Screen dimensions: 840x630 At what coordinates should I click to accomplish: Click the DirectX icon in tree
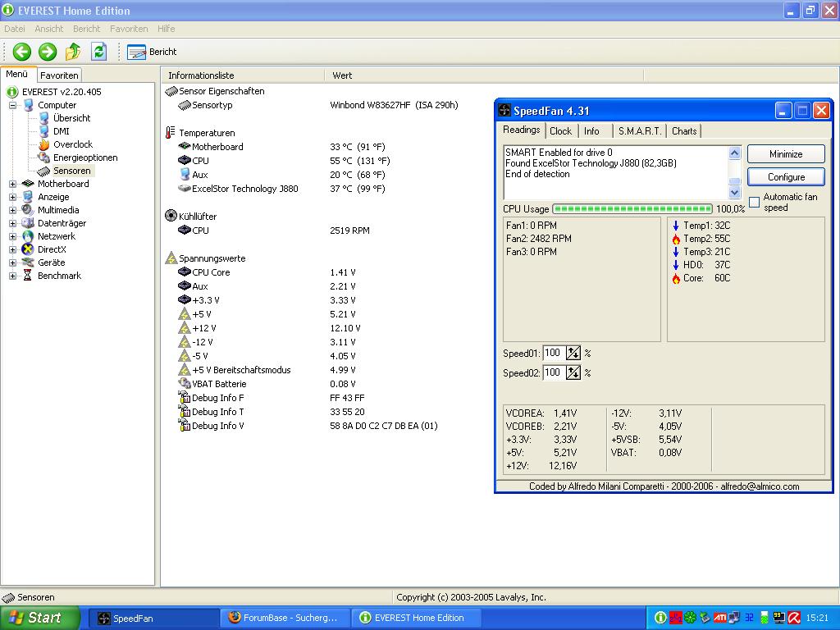coord(28,249)
